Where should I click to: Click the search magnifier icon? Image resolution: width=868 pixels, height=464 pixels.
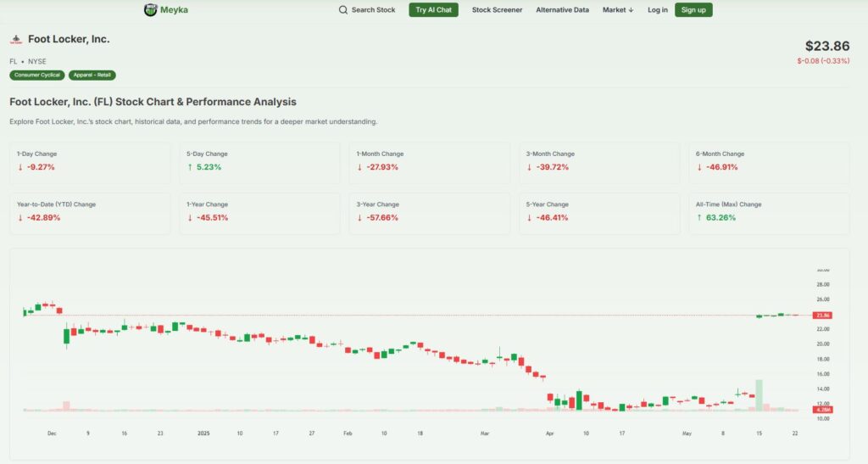tap(343, 10)
